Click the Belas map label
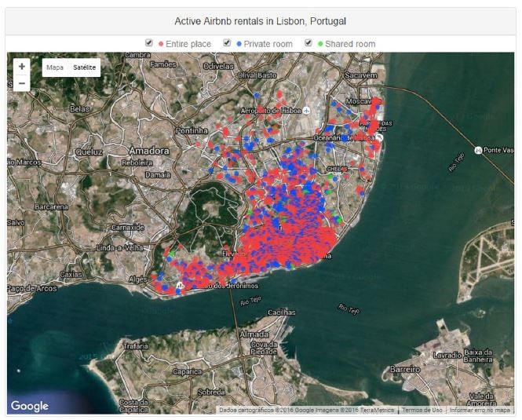This screenshot has width=522, height=420. click(x=79, y=108)
